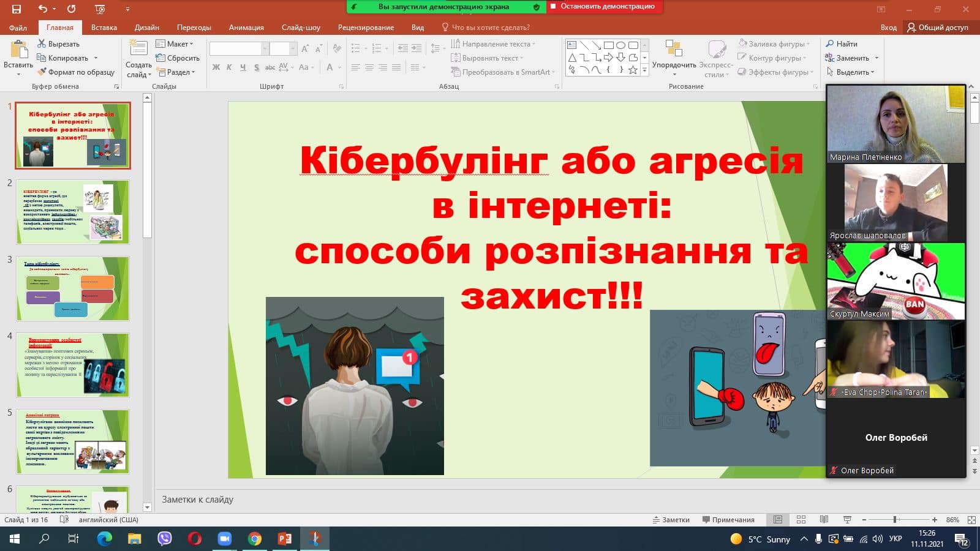
Task: Cut selection with Вырезать
Action: 59,44
